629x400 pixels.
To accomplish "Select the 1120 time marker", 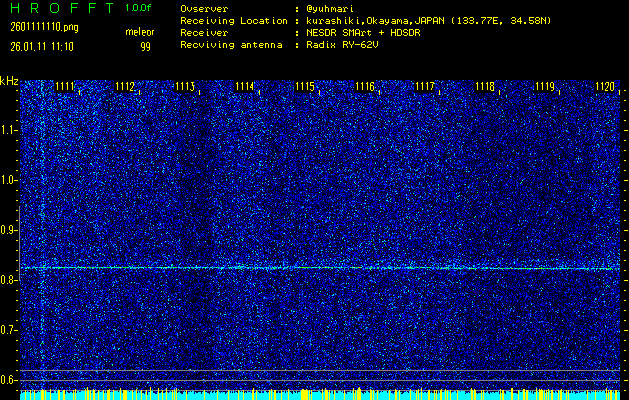I will pos(604,87).
